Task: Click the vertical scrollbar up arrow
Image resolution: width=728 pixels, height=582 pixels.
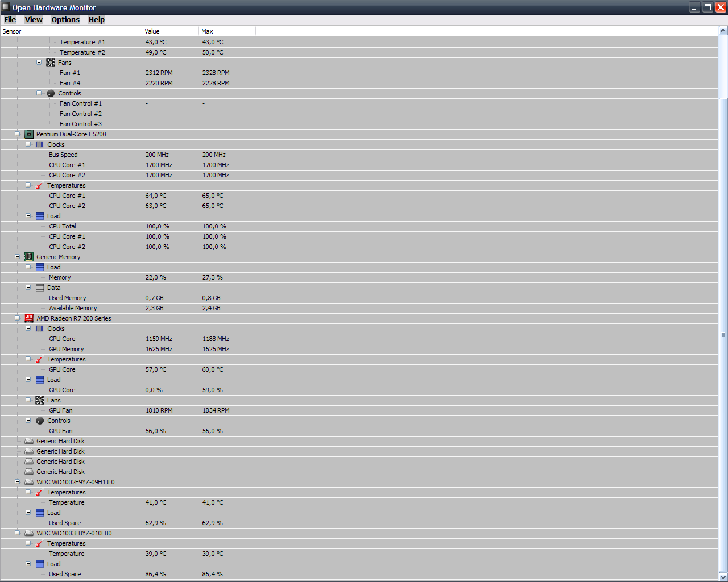Action: pyautogui.click(x=723, y=31)
